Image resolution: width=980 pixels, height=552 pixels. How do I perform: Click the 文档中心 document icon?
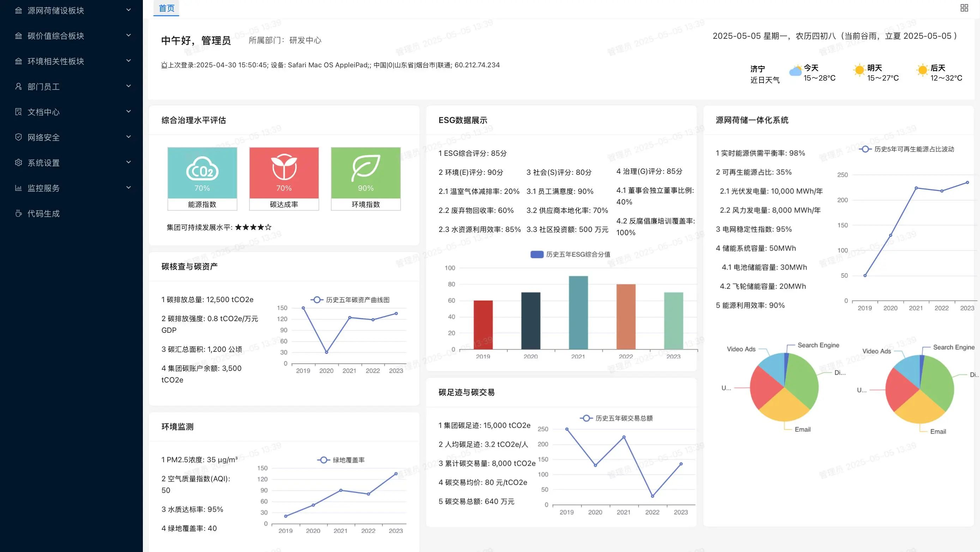18,112
